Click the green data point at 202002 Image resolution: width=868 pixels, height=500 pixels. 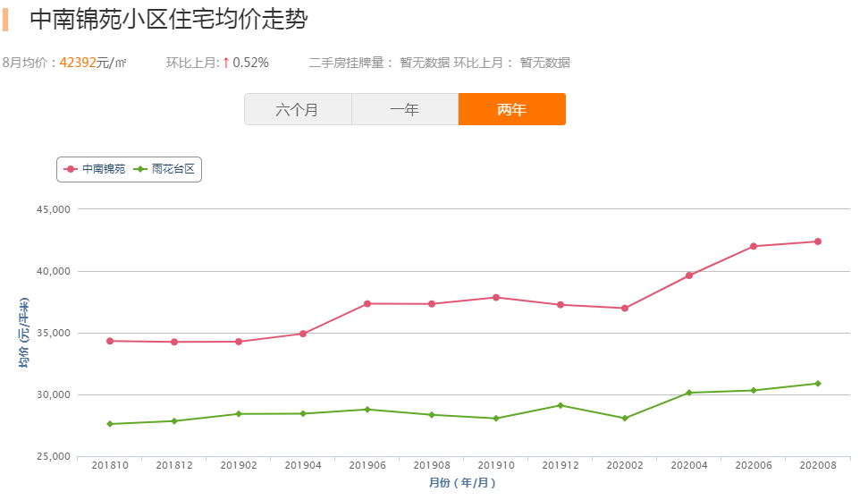tap(625, 419)
